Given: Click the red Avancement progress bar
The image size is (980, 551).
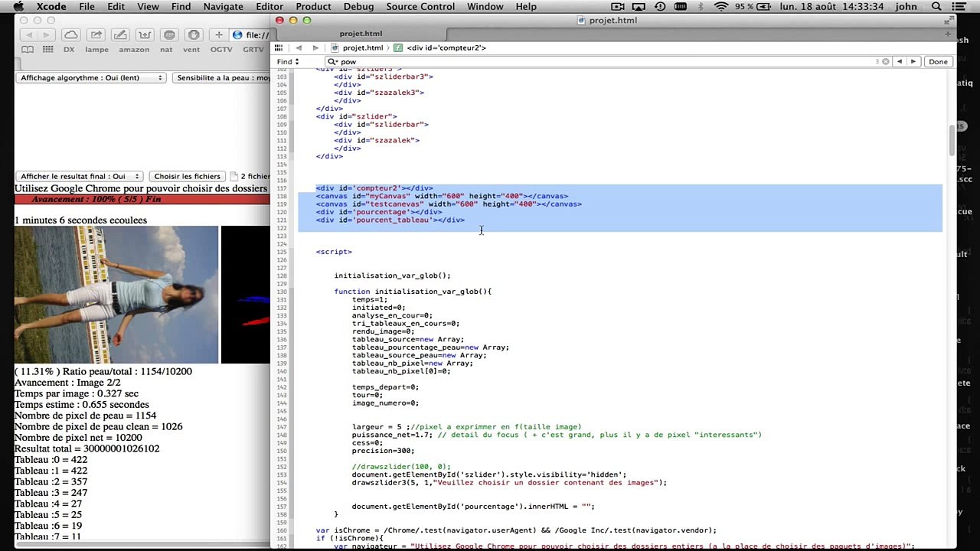Looking at the screenshot, I should coord(142,200).
